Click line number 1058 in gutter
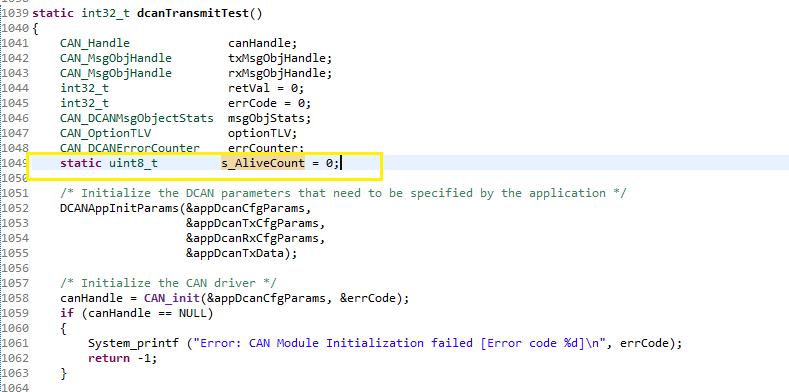 (x=15, y=298)
